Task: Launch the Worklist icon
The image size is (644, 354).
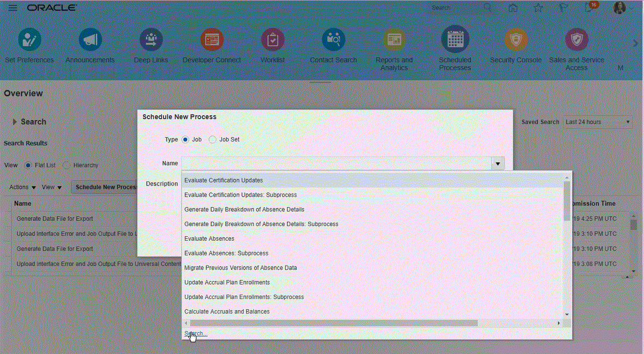Action: 272,40
